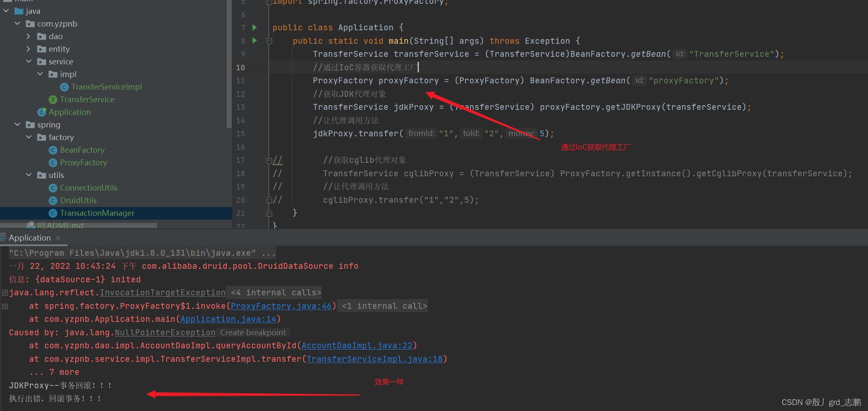Collapse the spring package chevron

(18, 125)
